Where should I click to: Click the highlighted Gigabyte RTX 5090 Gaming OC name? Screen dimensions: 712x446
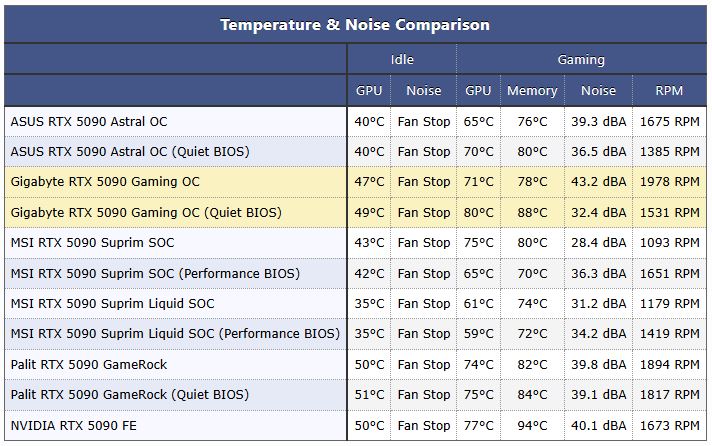105,182
